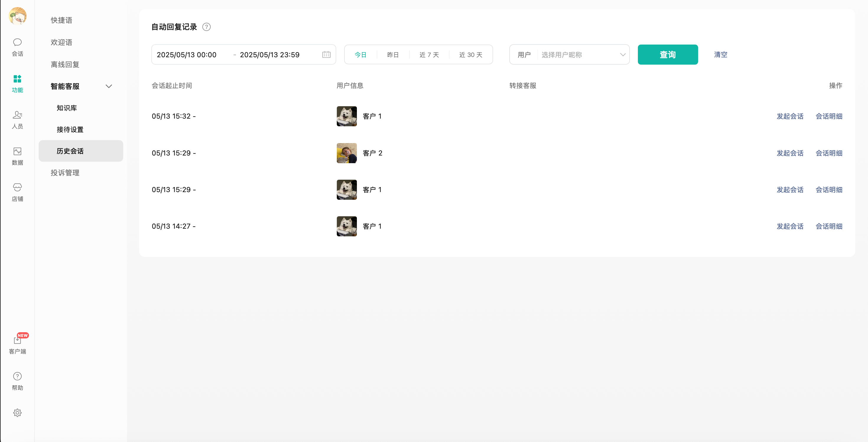Open the settings gear icon at bottom
This screenshot has width=868, height=442.
click(x=17, y=413)
